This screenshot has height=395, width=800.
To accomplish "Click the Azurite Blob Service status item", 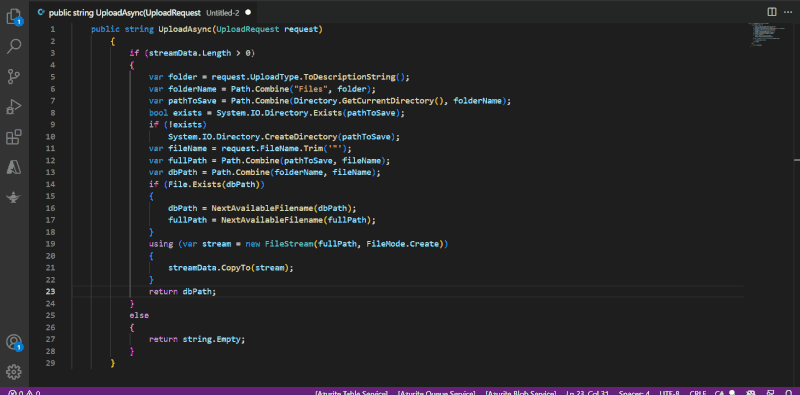I will (x=520, y=392).
